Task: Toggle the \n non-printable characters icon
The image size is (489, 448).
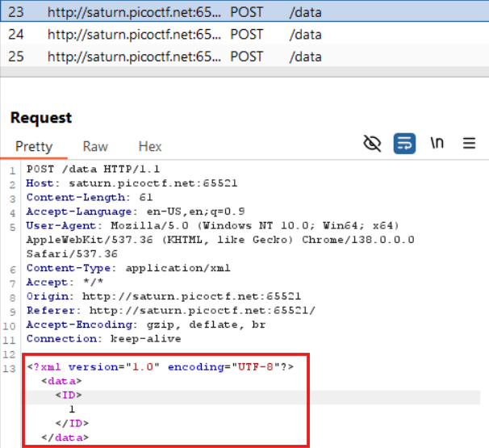Action: [x=437, y=144]
